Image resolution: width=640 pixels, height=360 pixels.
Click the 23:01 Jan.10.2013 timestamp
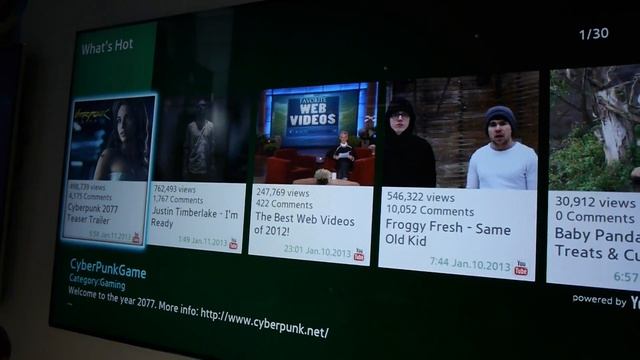(x=317, y=251)
